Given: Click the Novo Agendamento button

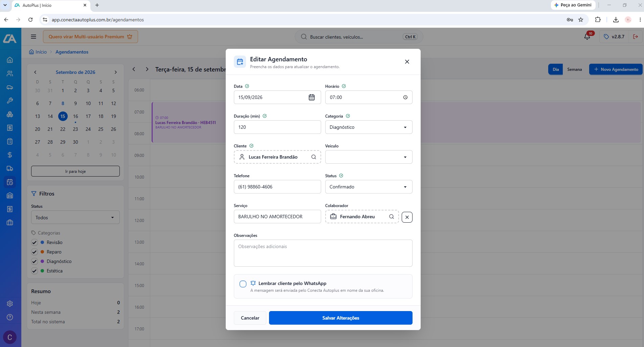Looking at the screenshot, I should tap(616, 69).
